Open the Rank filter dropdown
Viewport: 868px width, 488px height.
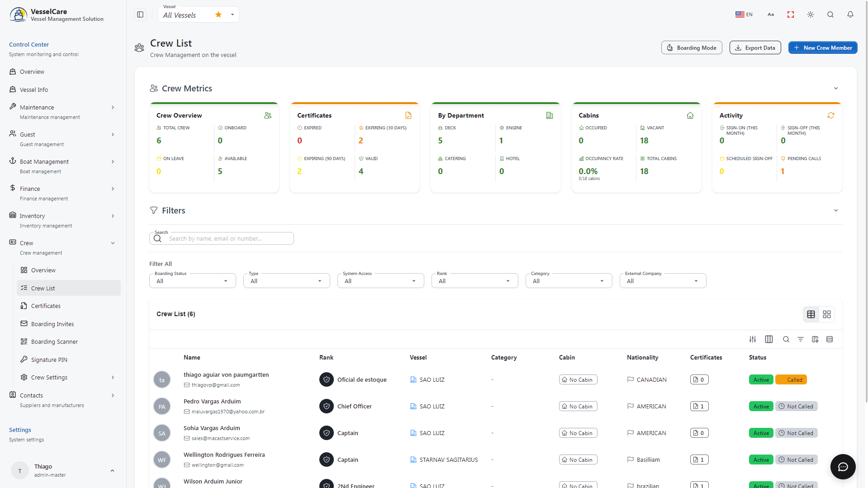pyautogui.click(x=475, y=281)
